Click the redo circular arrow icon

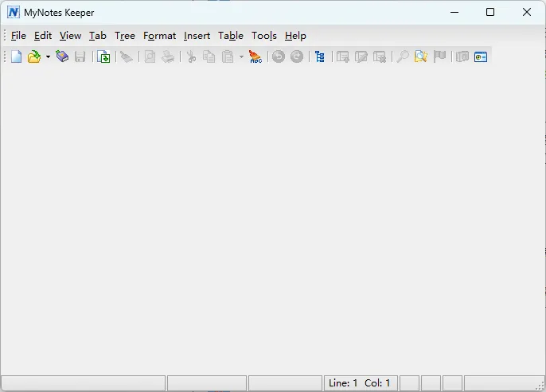click(x=297, y=56)
